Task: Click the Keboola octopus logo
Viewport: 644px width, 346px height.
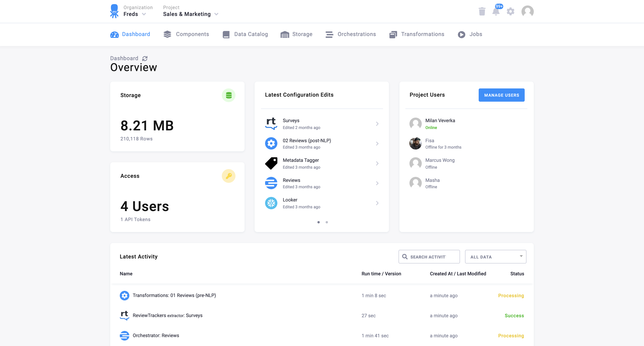Action: (x=114, y=11)
